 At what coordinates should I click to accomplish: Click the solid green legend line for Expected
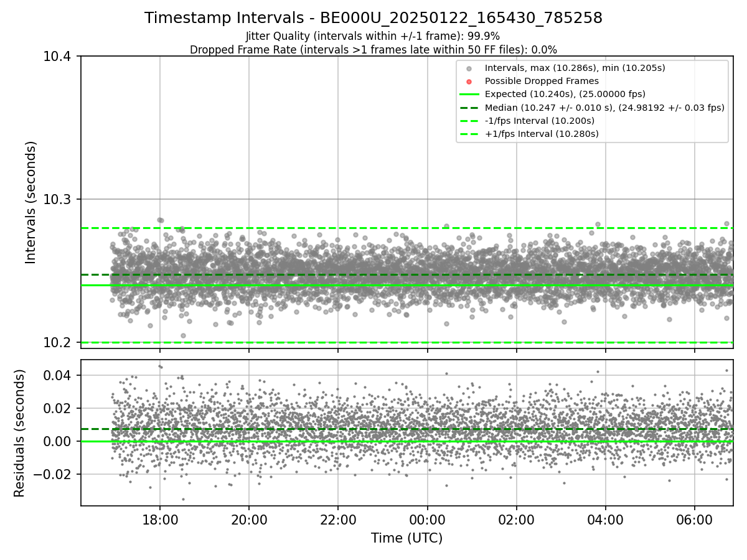click(x=469, y=95)
